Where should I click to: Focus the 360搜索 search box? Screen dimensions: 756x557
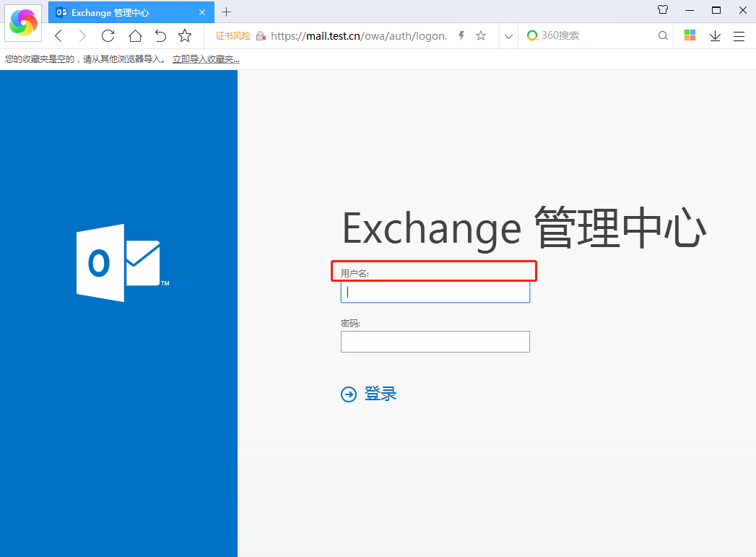[596, 35]
